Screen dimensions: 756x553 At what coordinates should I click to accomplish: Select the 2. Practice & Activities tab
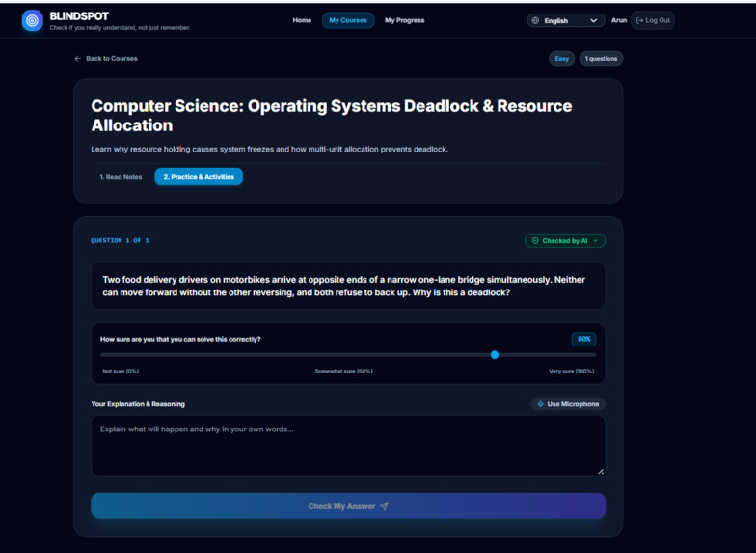click(199, 177)
